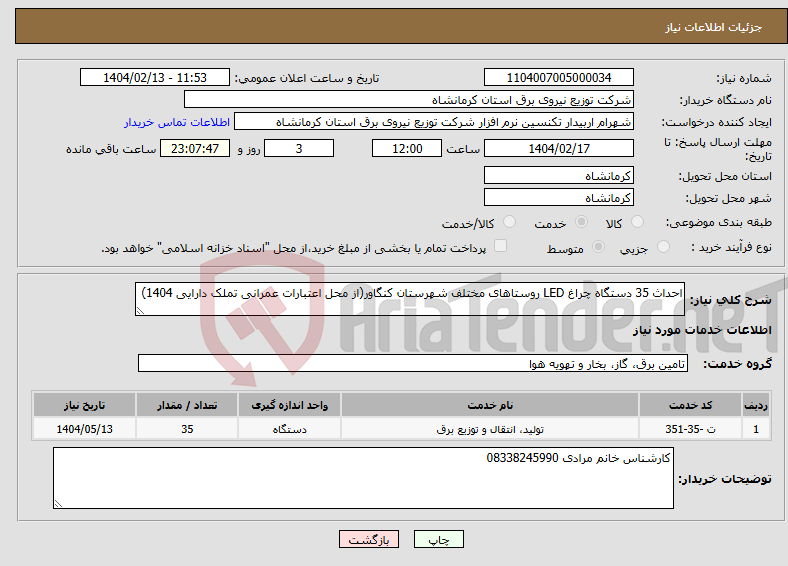Select the خدمت radio button
The image size is (788, 566).
click(581, 222)
